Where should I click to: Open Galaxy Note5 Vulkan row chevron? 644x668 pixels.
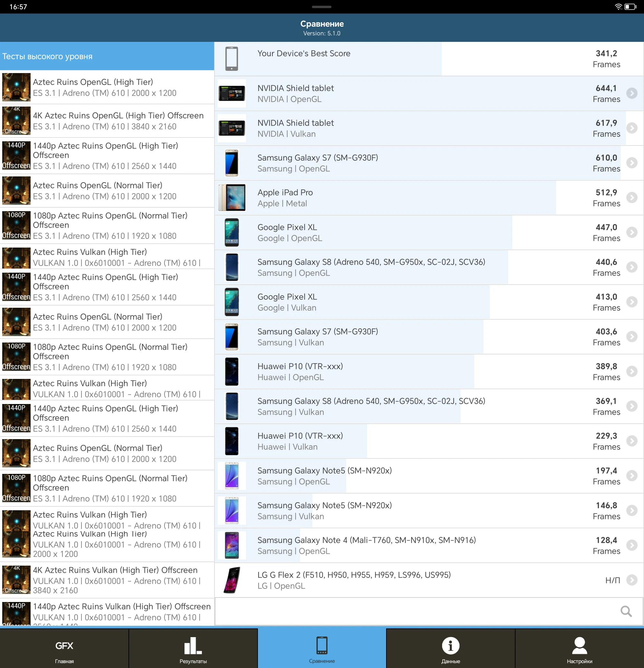click(x=632, y=511)
